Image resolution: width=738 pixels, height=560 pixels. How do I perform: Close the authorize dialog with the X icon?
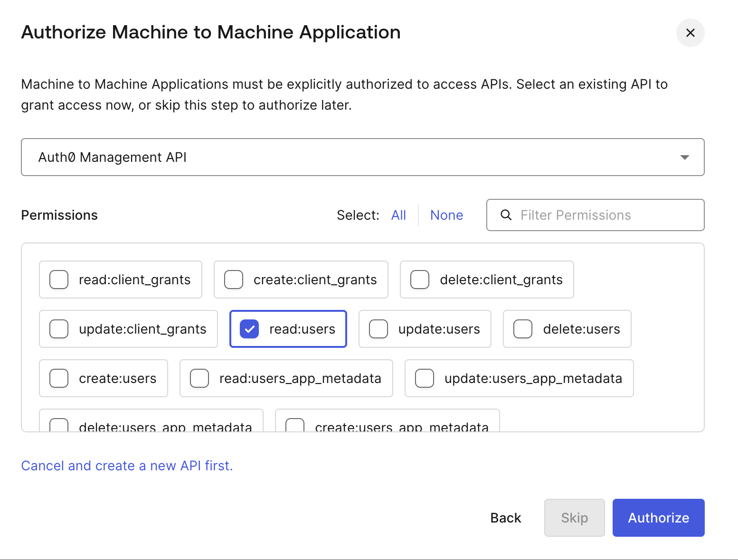coord(690,33)
